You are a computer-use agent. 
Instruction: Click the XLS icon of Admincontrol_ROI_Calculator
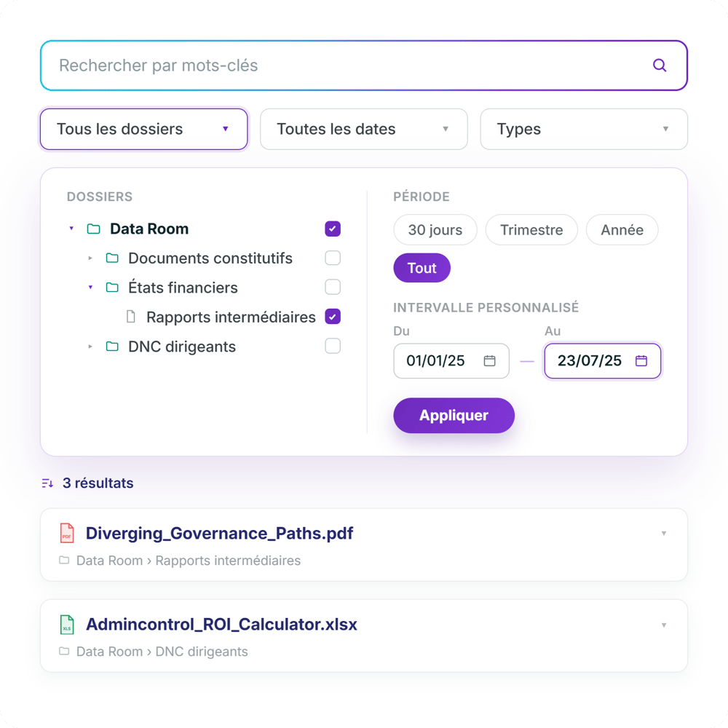point(67,625)
